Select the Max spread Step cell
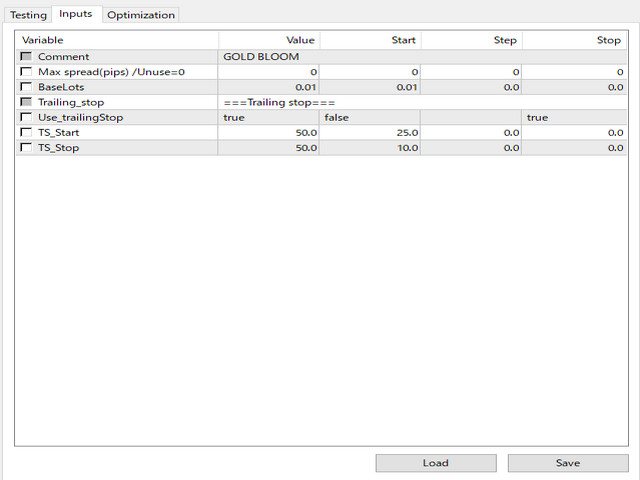This screenshot has height=480, width=640. pyautogui.click(x=471, y=72)
